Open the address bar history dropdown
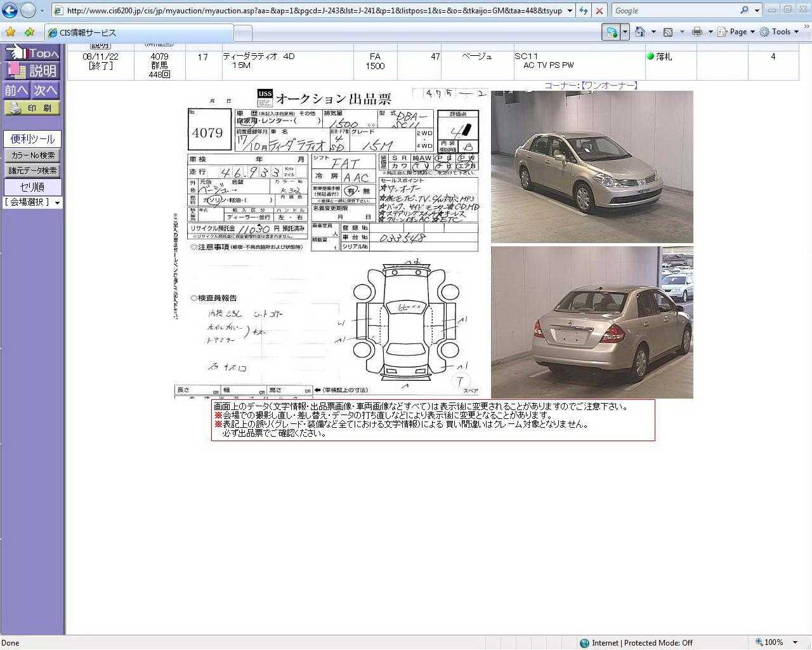This screenshot has width=812, height=650. click(570, 11)
